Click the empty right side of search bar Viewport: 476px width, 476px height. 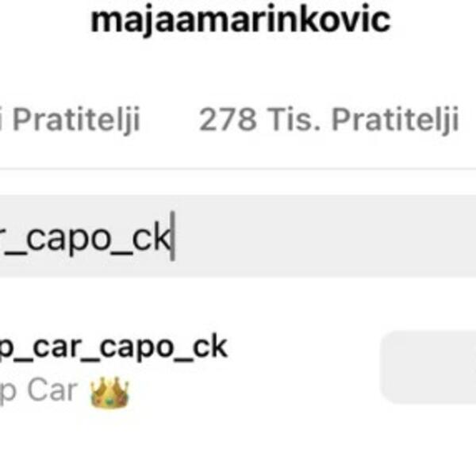pyautogui.click(x=324, y=236)
